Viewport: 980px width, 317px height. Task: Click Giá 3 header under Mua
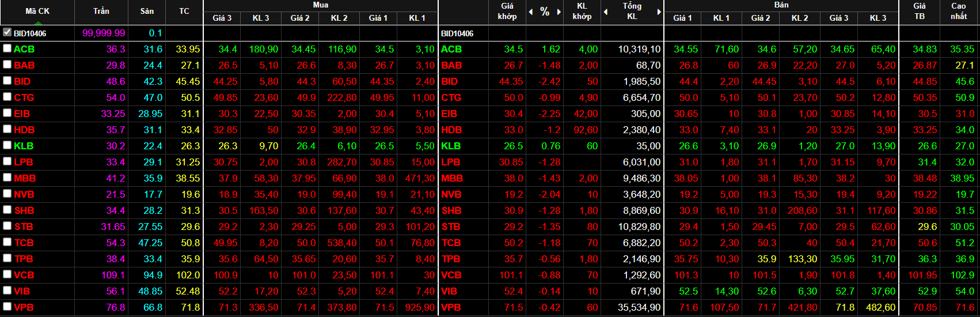[x=222, y=18]
